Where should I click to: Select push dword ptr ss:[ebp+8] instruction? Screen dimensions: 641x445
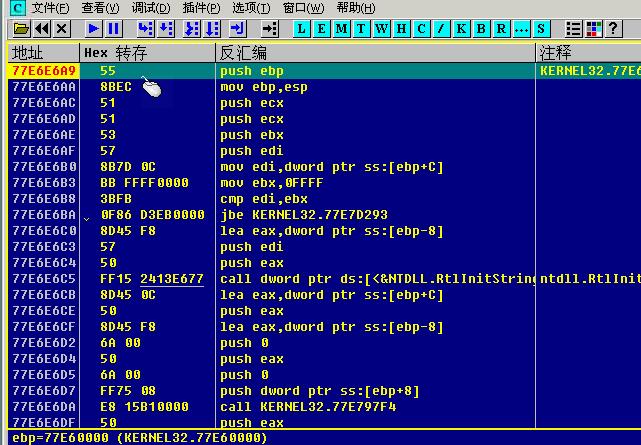pos(320,391)
